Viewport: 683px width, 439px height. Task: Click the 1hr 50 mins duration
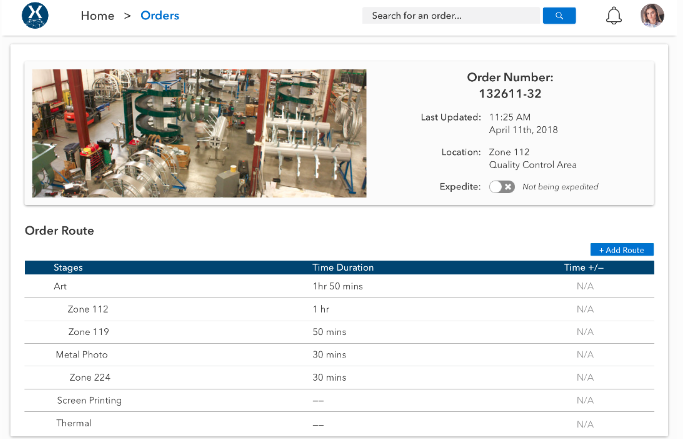tap(338, 286)
